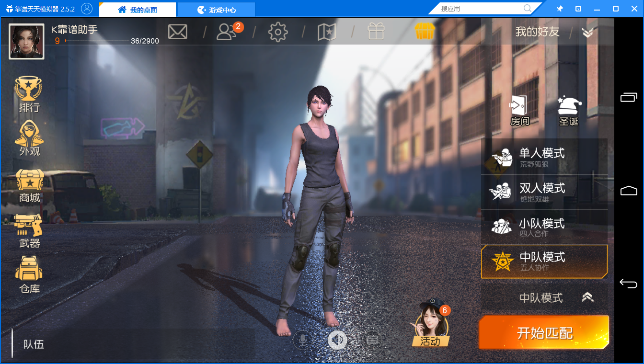Expand 我的好友 friends list chevron
The width and height of the screenshot is (644, 364).
tap(587, 32)
